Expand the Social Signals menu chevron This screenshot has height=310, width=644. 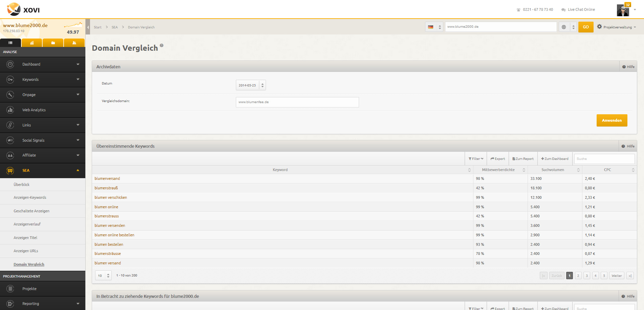[x=78, y=140]
